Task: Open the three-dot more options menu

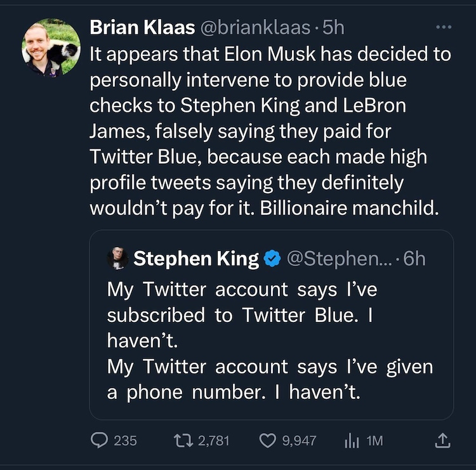Action: pyautogui.click(x=444, y=27)
